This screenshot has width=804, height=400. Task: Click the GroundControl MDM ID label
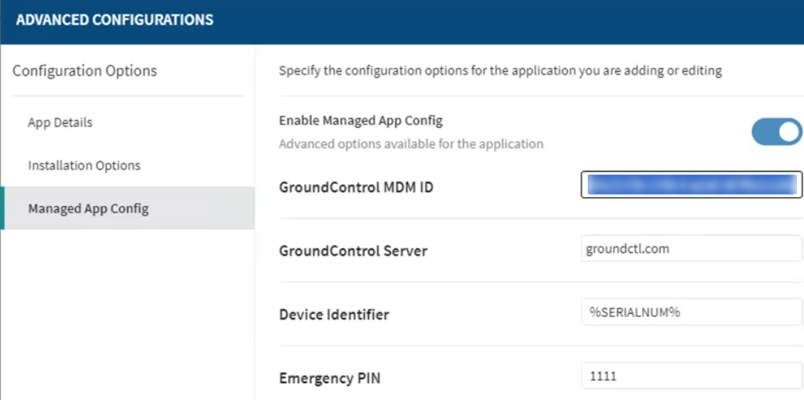click(356, 188)
